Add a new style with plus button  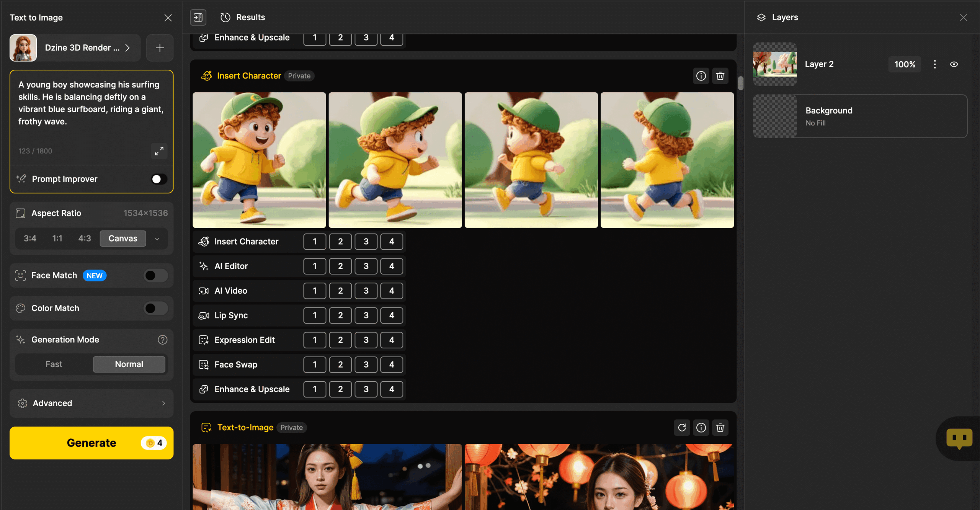coord(160,48)
